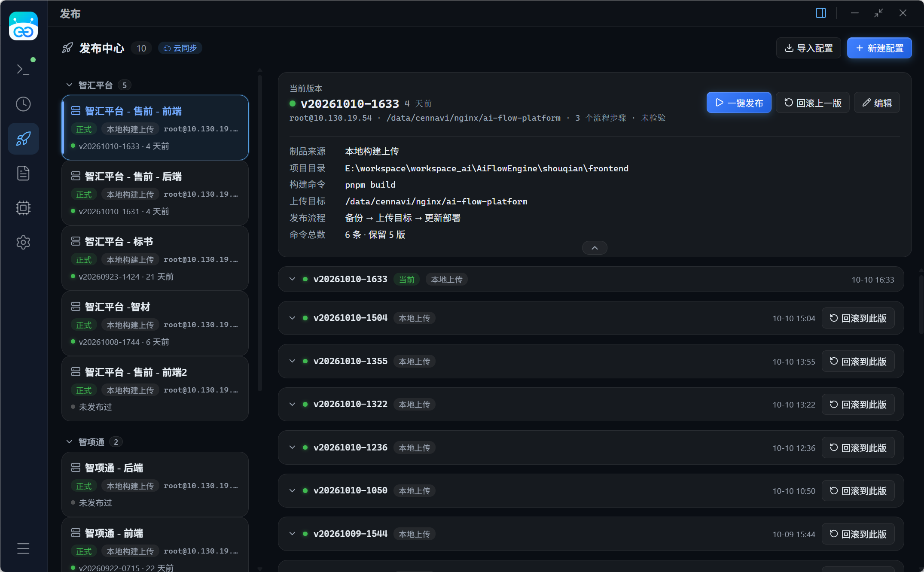Roll back to version v20261010-1050
The width and height of the screenshot is (924, 572).
pos(858,490)
